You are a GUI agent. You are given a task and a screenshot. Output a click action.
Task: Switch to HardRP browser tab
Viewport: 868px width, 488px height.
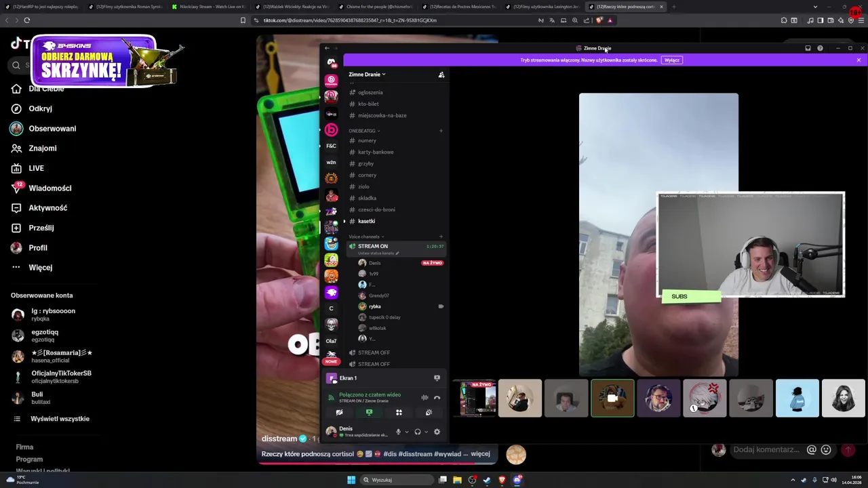click(42, 7)
